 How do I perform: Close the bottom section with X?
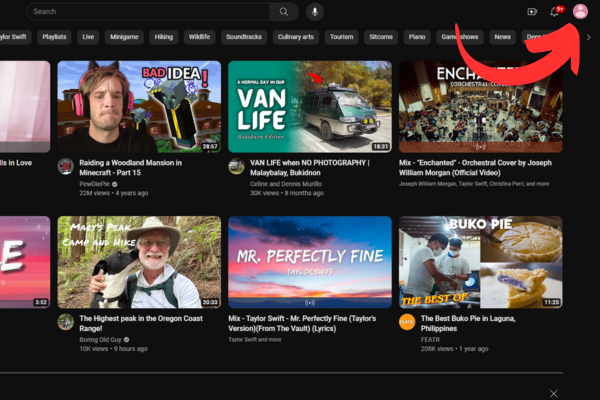tap(554, 393)
